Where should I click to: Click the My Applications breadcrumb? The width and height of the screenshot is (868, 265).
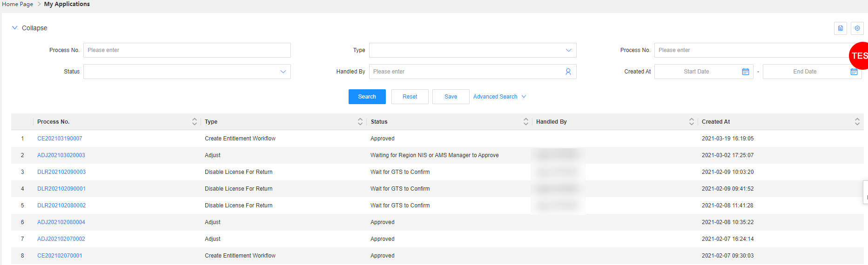coord(67,4)
